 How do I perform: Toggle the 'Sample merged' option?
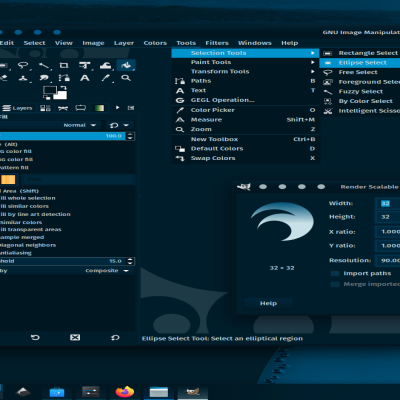[x=22, y=237]
